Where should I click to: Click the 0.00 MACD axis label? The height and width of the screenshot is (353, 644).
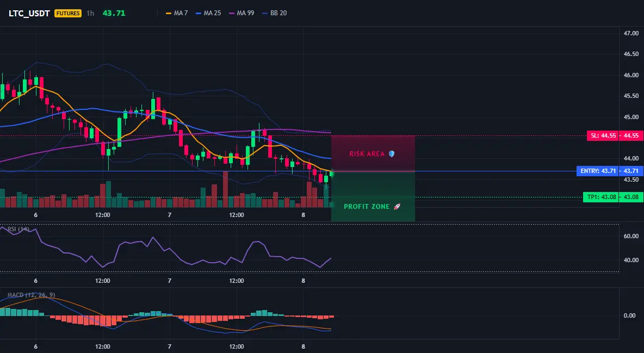click(x=630, y=315)
